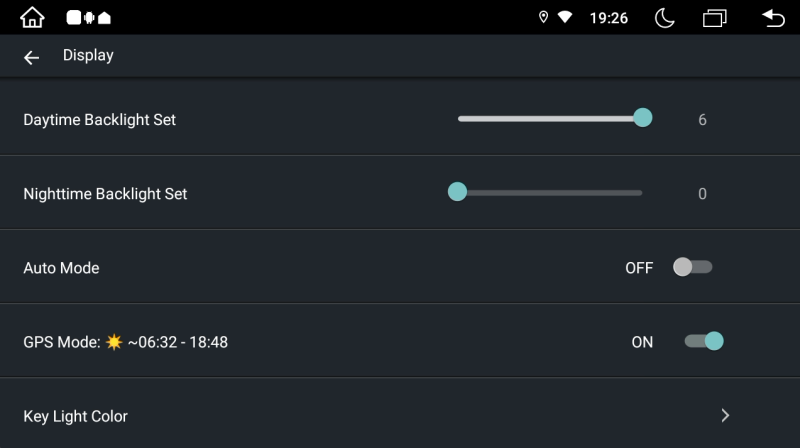
Task: Enable the Auto Mode switch
Action: coord(692,267)
